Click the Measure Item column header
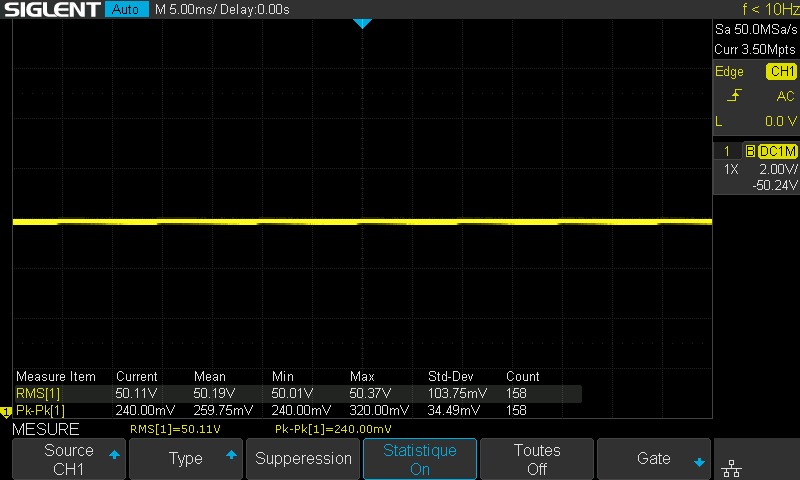Viewport: 800px width, 480px height. [x=56, y=376]
